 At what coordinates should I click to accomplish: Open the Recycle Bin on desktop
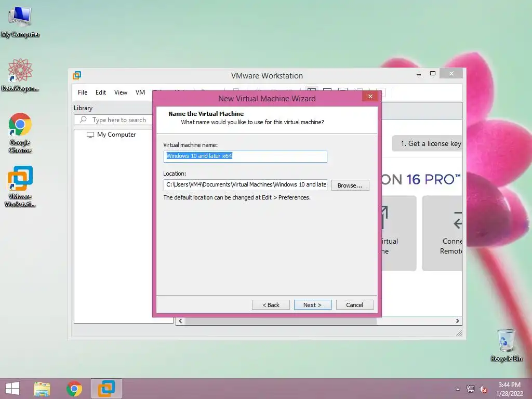point(506,345)
